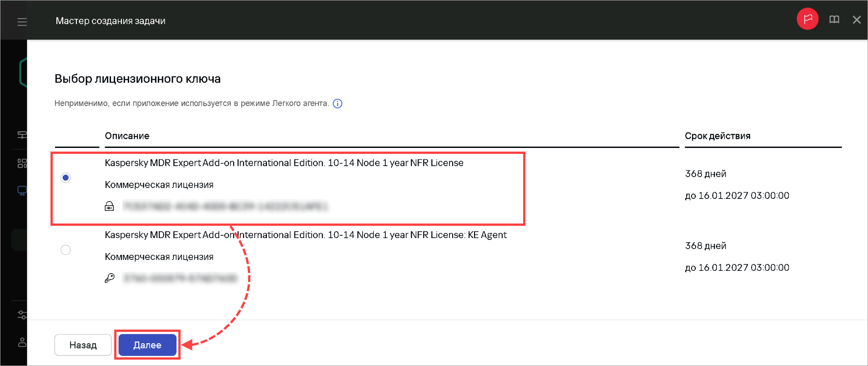Viewport: 868px width, 366px height.
Task: Select the KE Agent license radio button
Action: tap(66, 250)
